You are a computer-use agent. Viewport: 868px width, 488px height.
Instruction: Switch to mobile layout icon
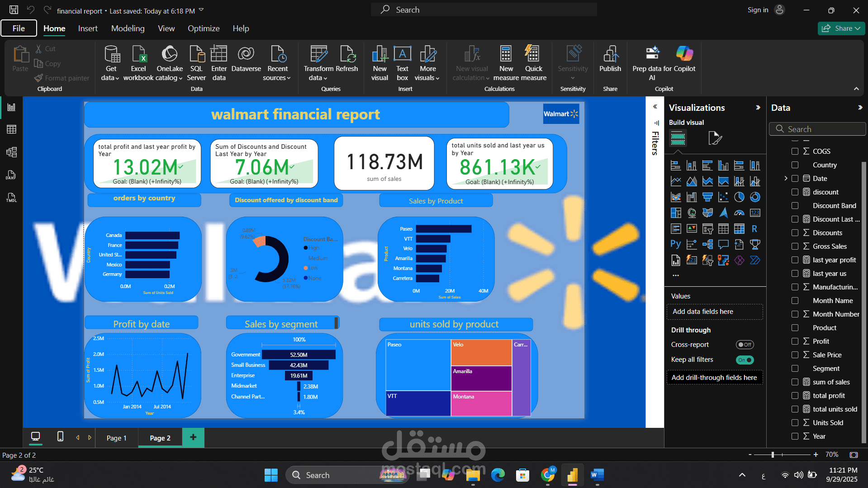click(x=60, y=436)
